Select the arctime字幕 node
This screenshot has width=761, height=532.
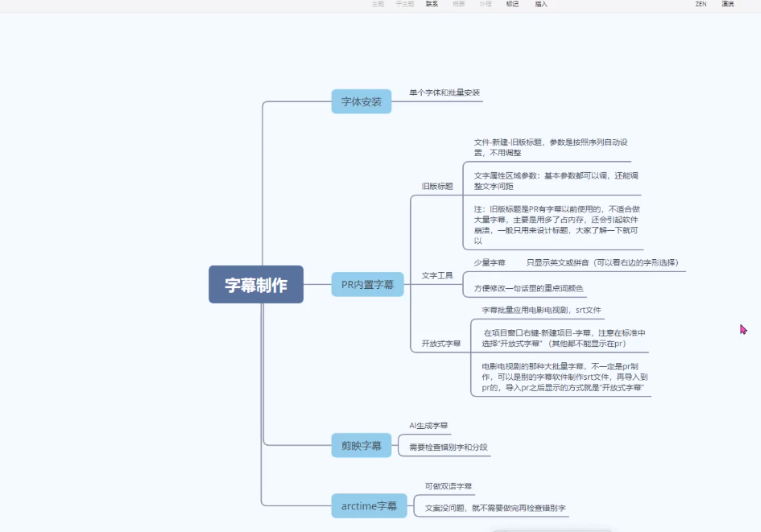(369, 506)
